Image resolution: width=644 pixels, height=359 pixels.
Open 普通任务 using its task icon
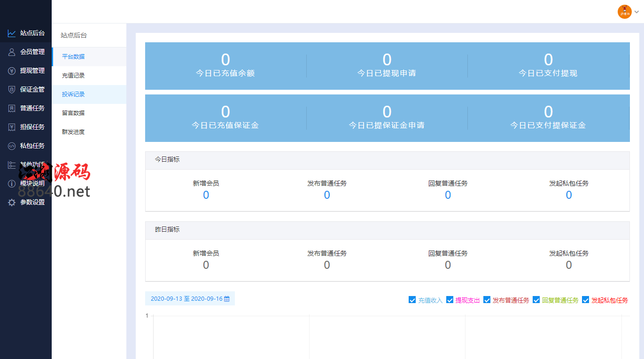point(11,108)
